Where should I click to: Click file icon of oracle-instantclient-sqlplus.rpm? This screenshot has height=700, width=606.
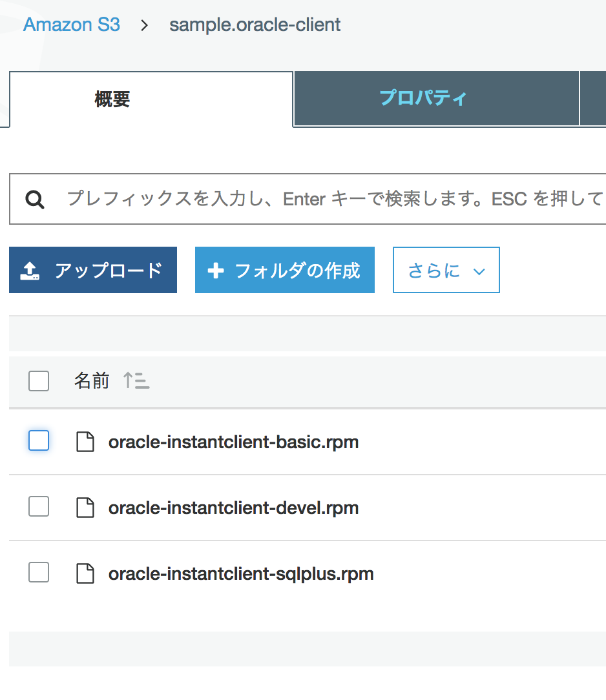[85, 573]
